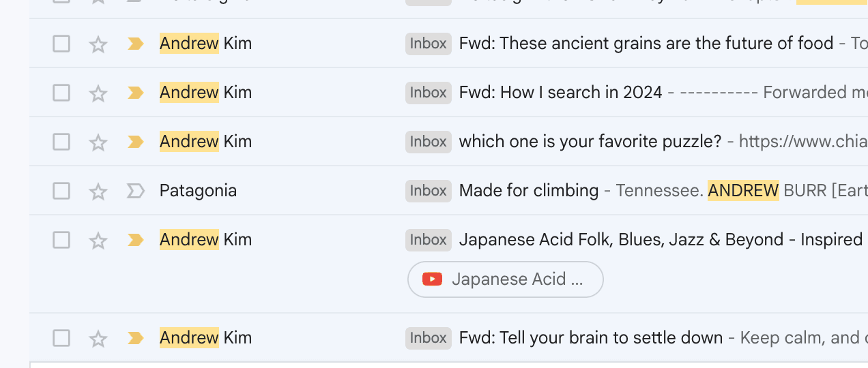Star the How I search in 2024 email
The image size is (868, 368).
point(98,93)
